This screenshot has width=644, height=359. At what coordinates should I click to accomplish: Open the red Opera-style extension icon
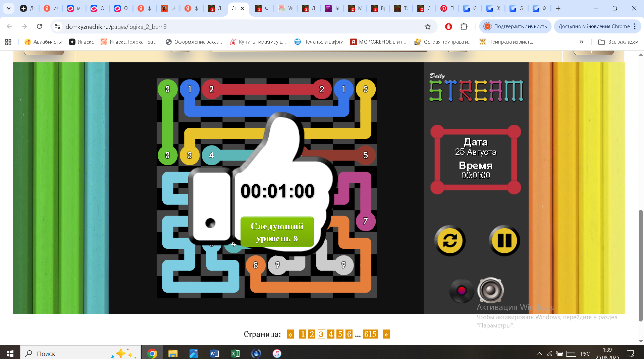click(x=448, y=26)
